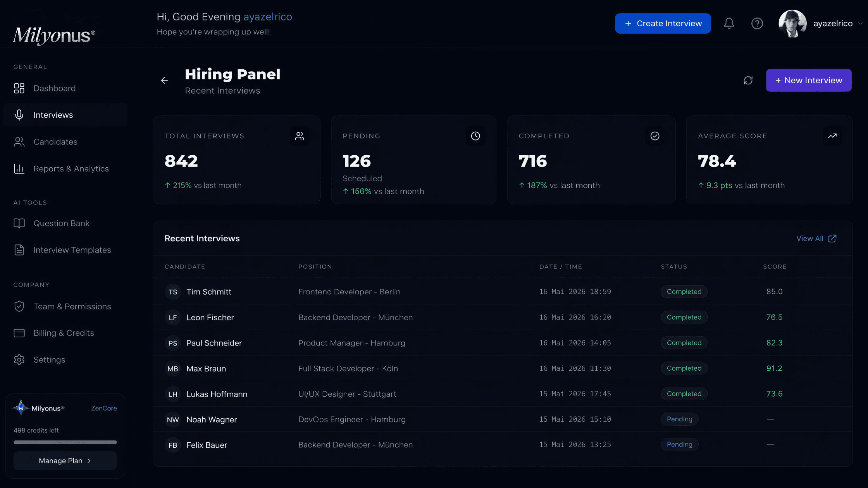
Task: Go back using the arrow icon
Action: coord(164,80)
